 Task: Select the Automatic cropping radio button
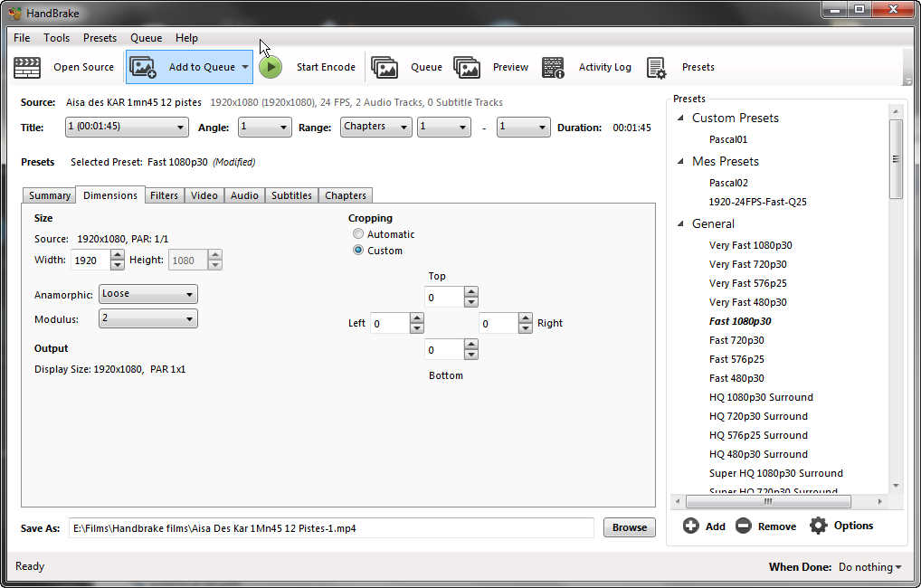[357, 233]
